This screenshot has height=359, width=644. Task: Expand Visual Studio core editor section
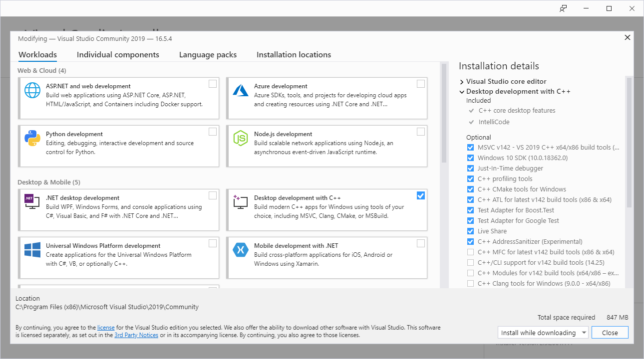462,82
